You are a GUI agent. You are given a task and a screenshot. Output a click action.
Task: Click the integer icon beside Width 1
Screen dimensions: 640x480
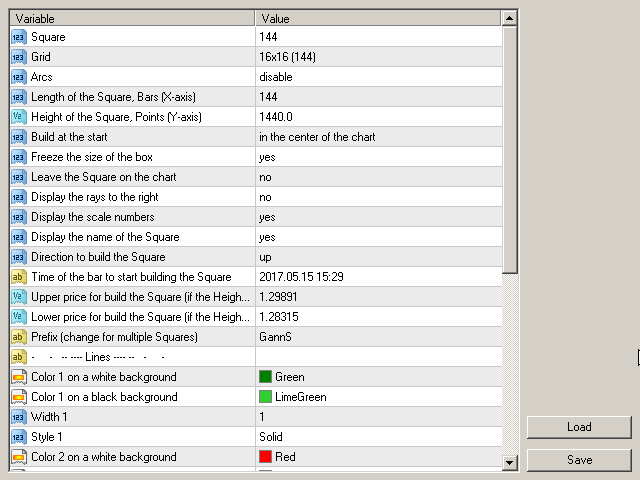(x=19, y=417)
